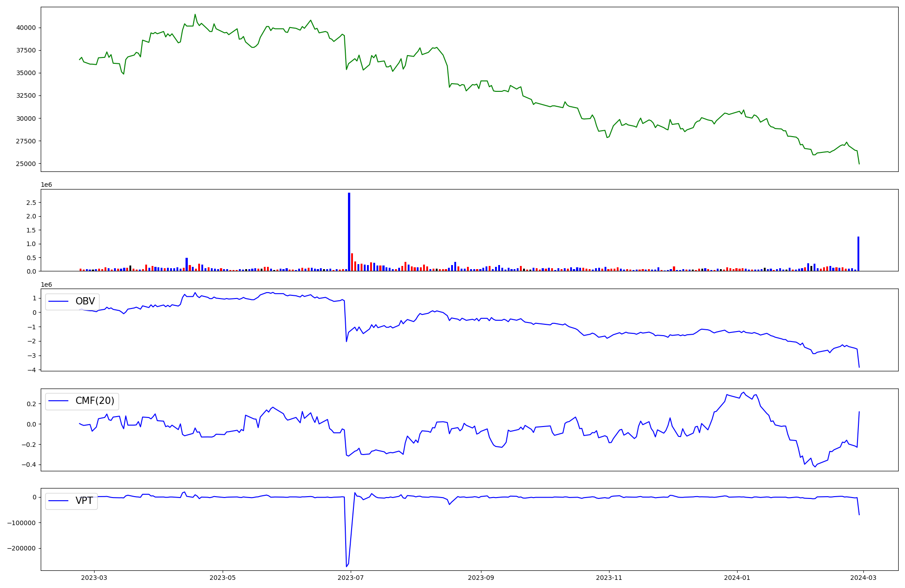This screenshot has height=588, width=905.
Task: Click the lowest point of the VPT spike
Action: point(347,566)
